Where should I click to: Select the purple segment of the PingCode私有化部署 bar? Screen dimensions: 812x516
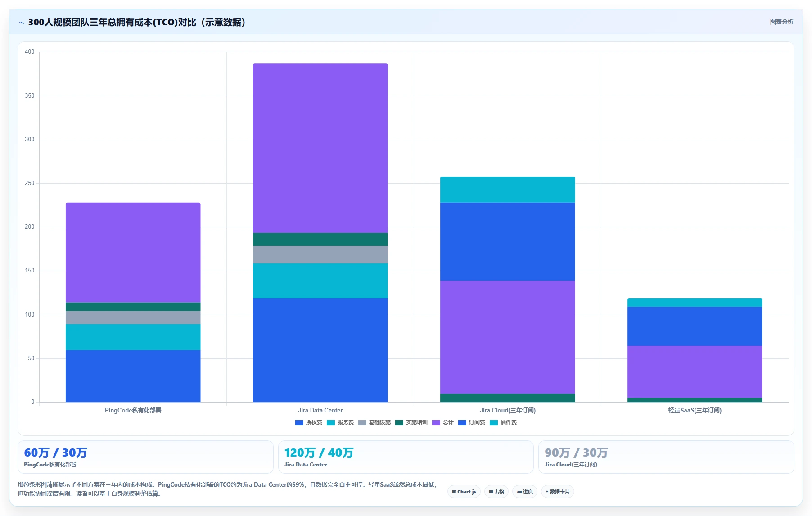tap(133, 253)
